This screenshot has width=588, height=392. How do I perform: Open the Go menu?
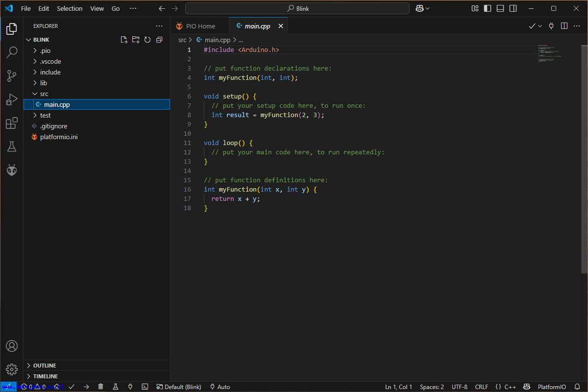(116, 8)
